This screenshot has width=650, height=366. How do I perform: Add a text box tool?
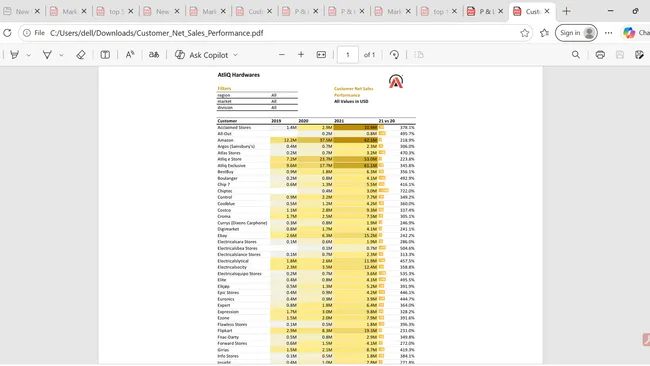(105, 55)
